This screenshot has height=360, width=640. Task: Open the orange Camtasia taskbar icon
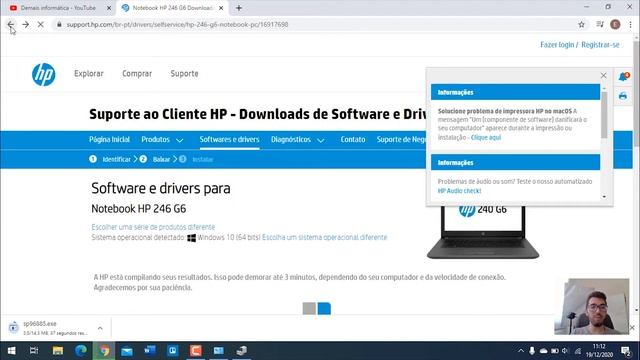[196, 351]
